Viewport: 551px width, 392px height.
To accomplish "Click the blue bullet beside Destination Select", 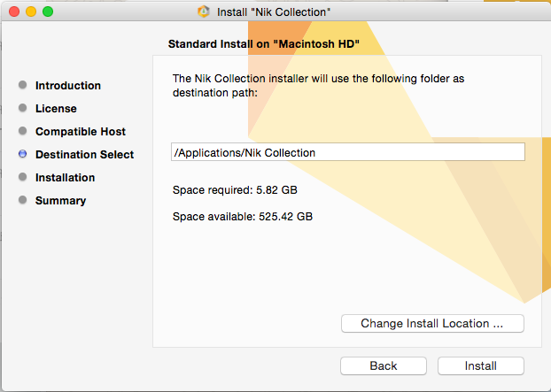I will click(x=22, y=154).
